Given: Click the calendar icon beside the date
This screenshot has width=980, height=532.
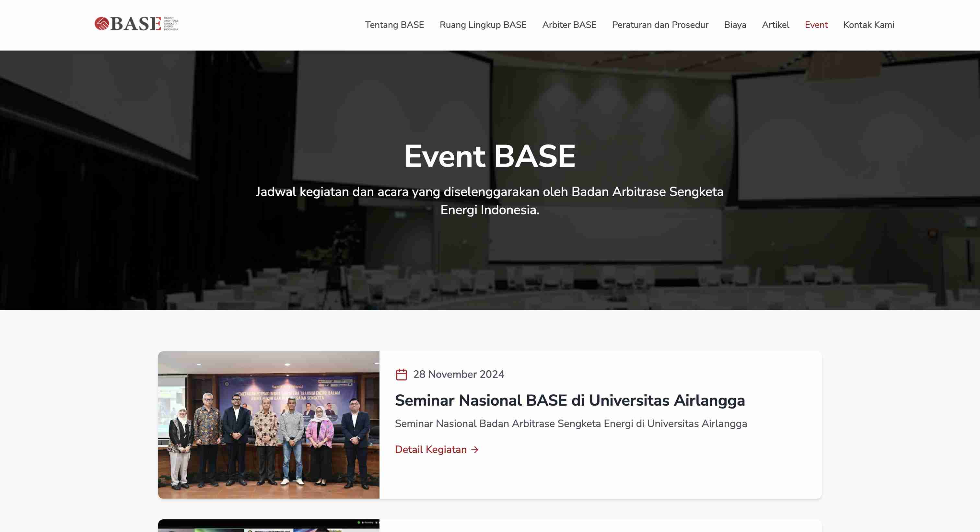Looking at the screenshot, I should point(401,374).
